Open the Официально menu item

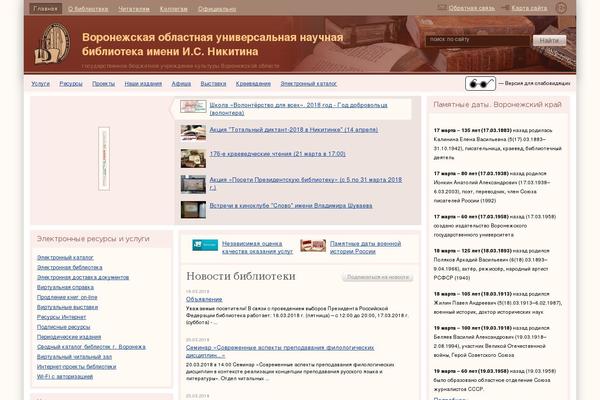[x=217, y=9]
